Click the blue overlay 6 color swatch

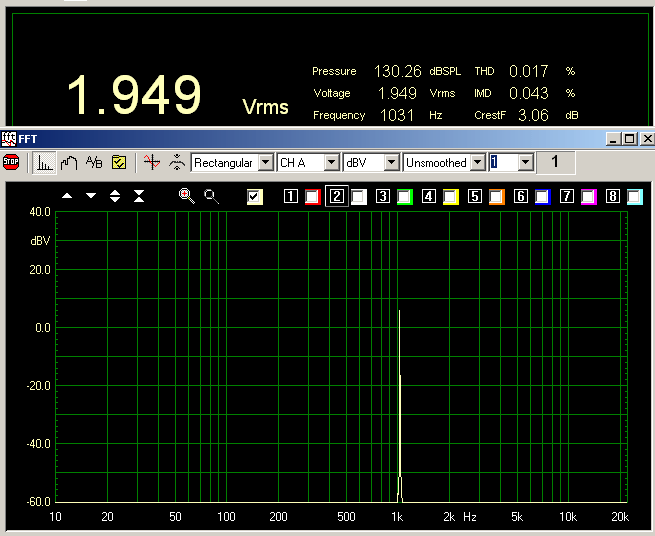(543, 197)
